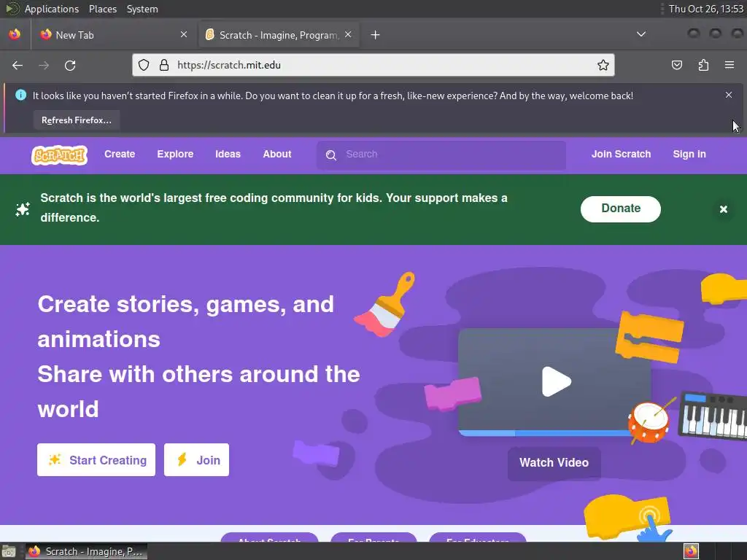Click Start Creating button
747x560 pixels.
coord(96,460)
